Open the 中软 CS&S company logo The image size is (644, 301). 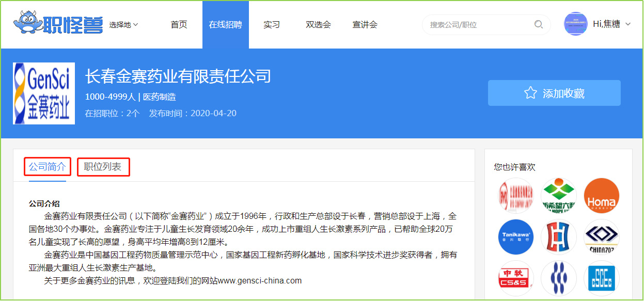(515, 278)
